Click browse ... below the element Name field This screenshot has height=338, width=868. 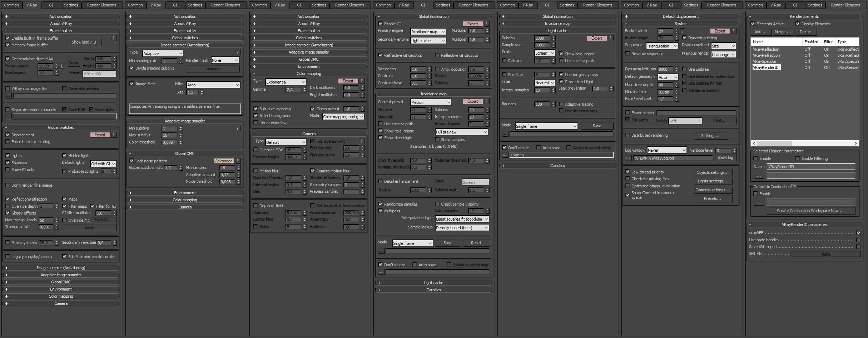coord(759,175)
